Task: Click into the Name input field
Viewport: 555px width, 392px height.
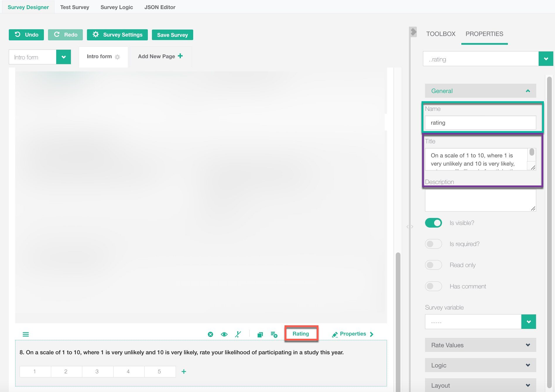Action: click(480, 123)
